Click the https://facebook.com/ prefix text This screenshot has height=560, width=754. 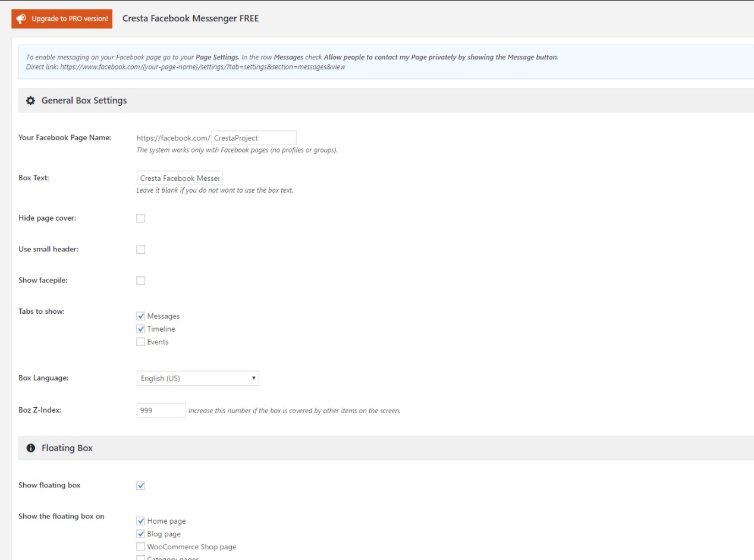(173, 138)
